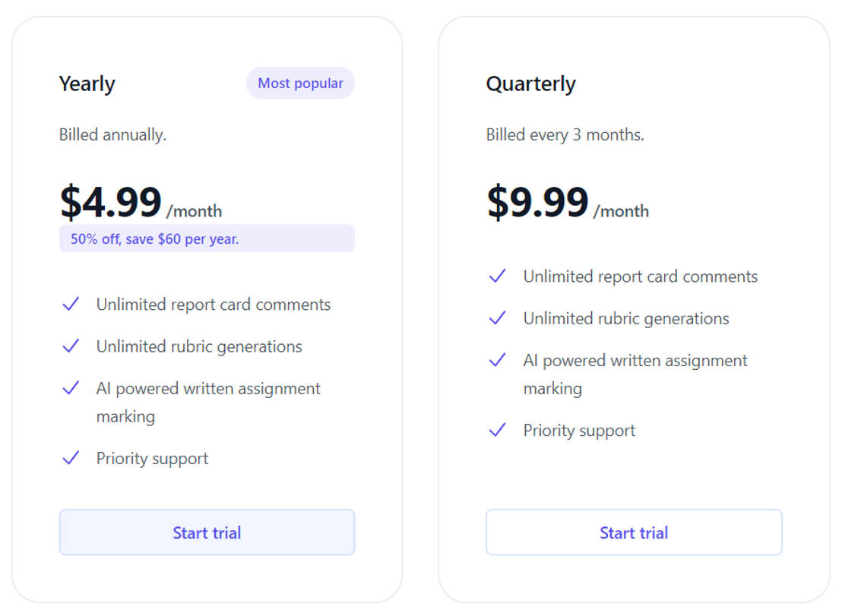Select the $4.99 monthly price
This screenshot has height=616, width=842.
[x=111, y=202]
